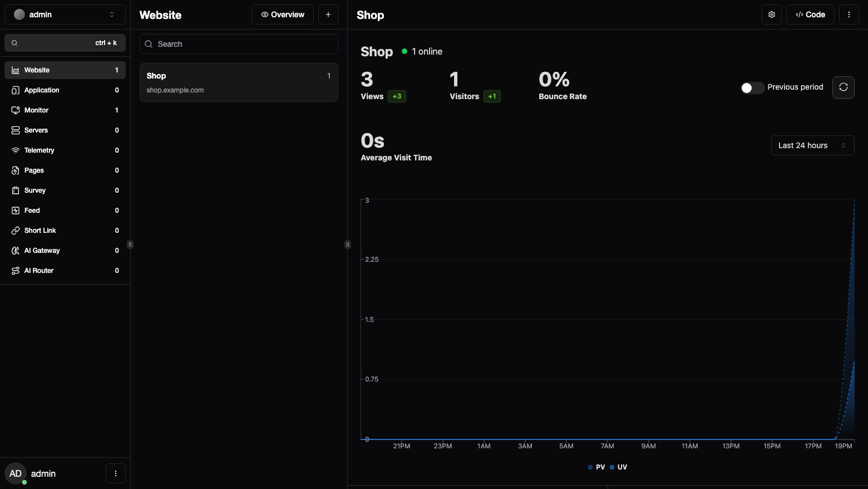Image resolution: width=868 pixels, height=489 pixels.
Task: Click the Average Visit Time label
Action: point(396,158)
